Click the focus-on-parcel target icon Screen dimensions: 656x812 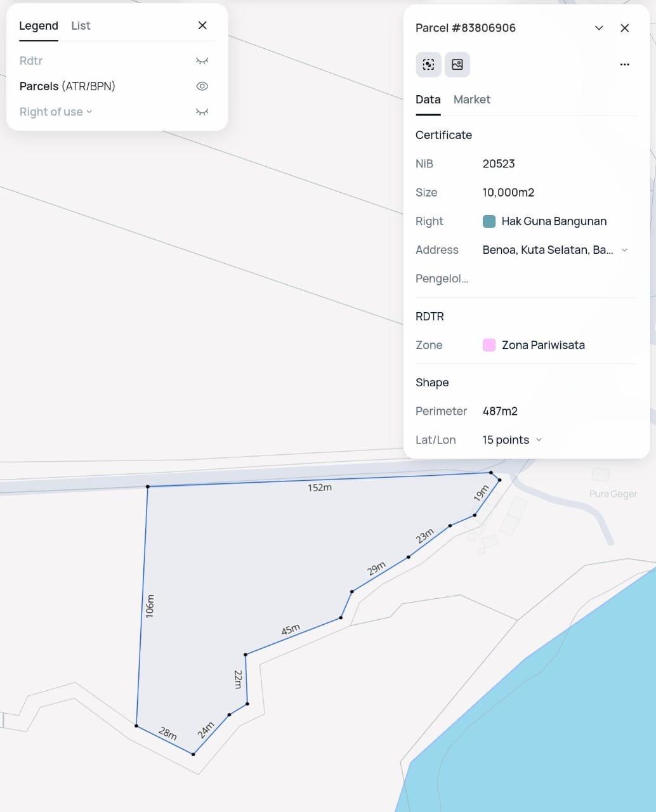(x=428, y=65)
